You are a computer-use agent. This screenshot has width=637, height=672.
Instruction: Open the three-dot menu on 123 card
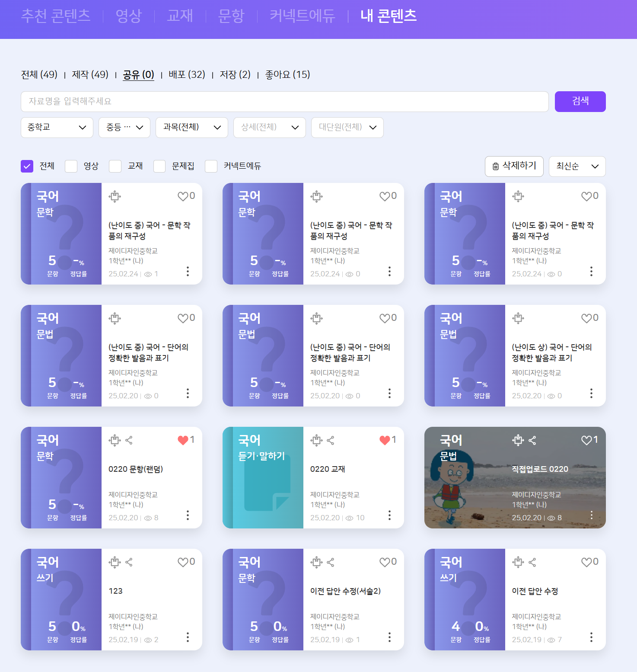[x=188, y=637]
